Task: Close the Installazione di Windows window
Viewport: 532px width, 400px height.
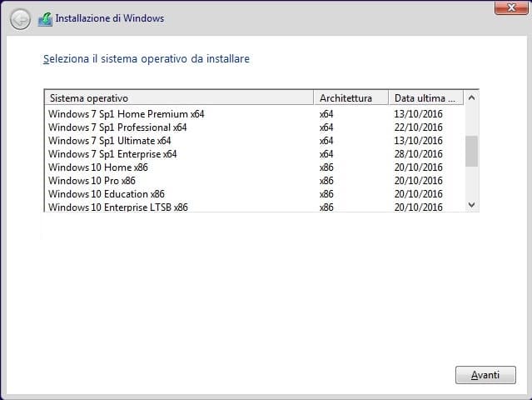Action: [x=511, y=7]
